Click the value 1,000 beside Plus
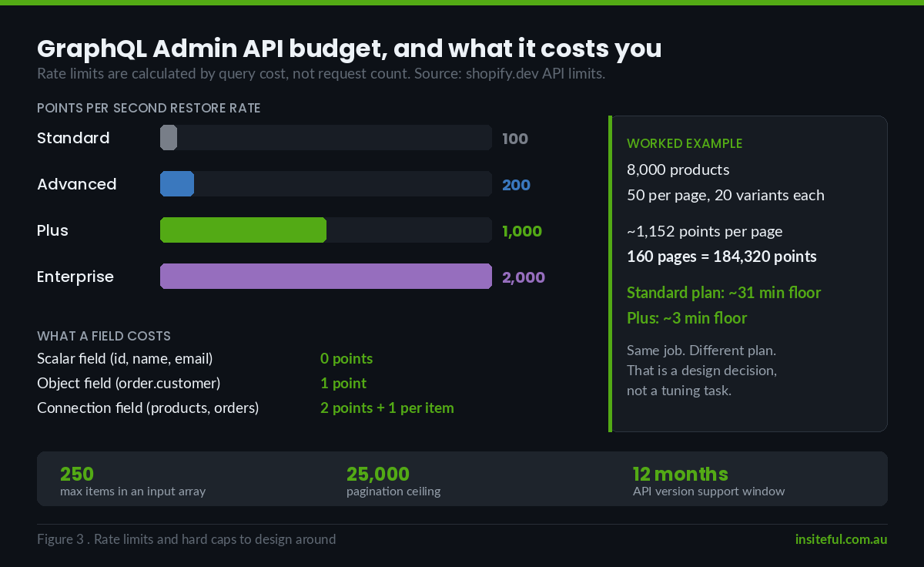This screenshot has height=567, width=924. click(x=522, y=232)
